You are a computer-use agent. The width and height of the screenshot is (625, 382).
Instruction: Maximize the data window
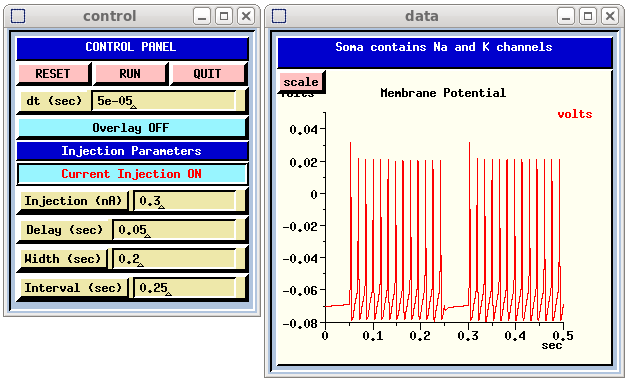(588, 16)
